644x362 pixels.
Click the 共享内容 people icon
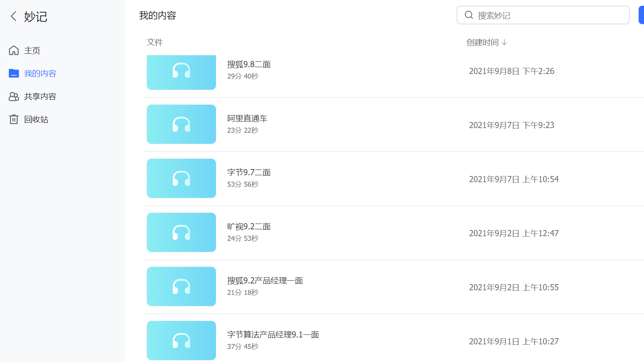coord(14,96)
